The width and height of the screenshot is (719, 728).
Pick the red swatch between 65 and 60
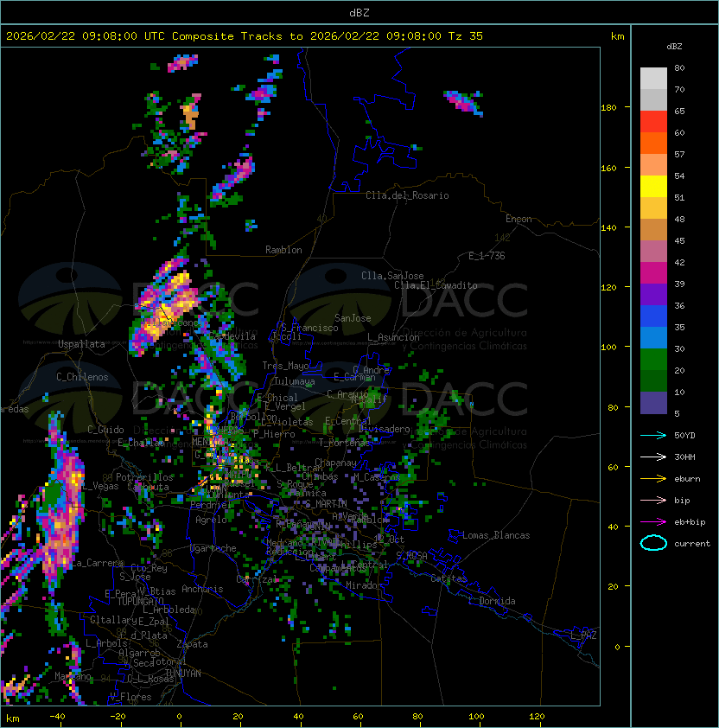[x=653, y=122]
